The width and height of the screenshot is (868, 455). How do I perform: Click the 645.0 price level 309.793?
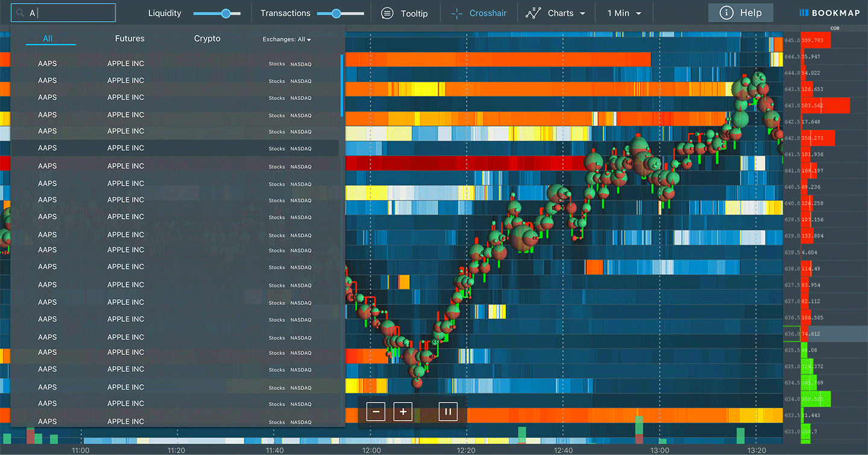812,40
